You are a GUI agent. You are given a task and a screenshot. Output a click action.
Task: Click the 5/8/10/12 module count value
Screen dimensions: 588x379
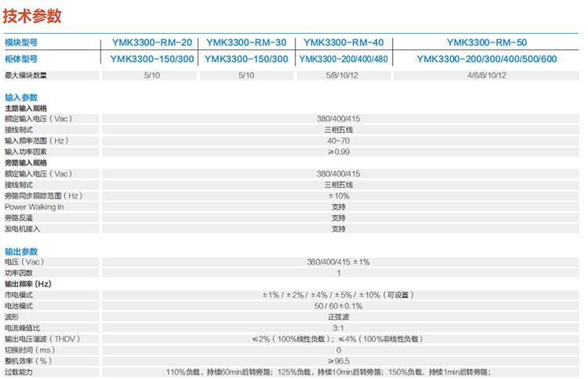tap(342, 75)
